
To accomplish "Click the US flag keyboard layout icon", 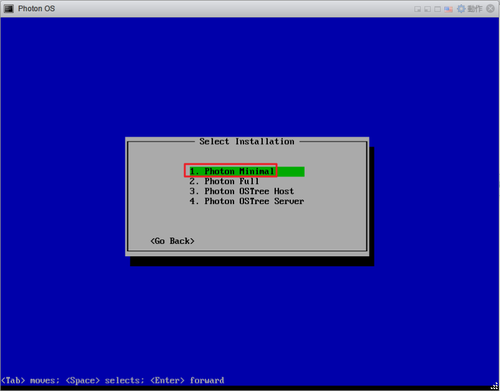I will [x=448, y=9].
